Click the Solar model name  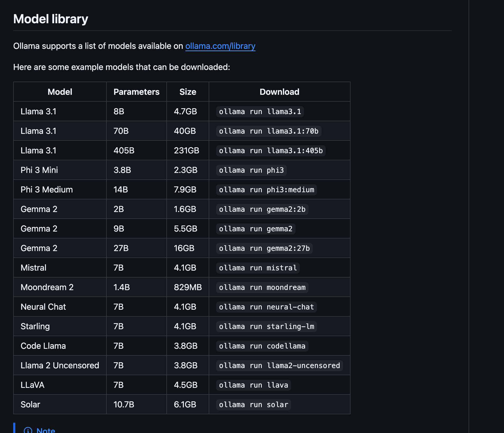pyautogui.click(x=30, y=404)
